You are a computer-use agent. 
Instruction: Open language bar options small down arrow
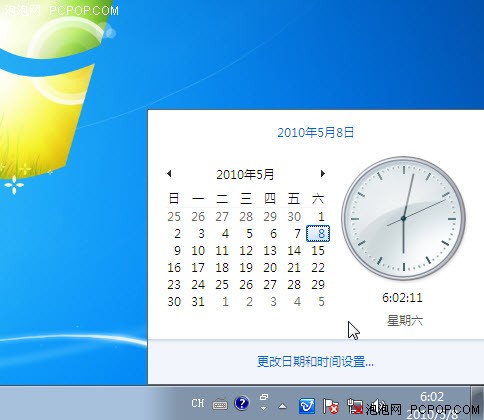[x=264, y=408]
